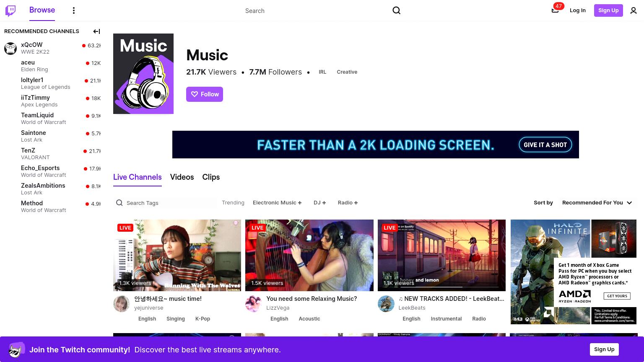Add Radio trending tag filter
644x362 pixels.
(348, 203)
